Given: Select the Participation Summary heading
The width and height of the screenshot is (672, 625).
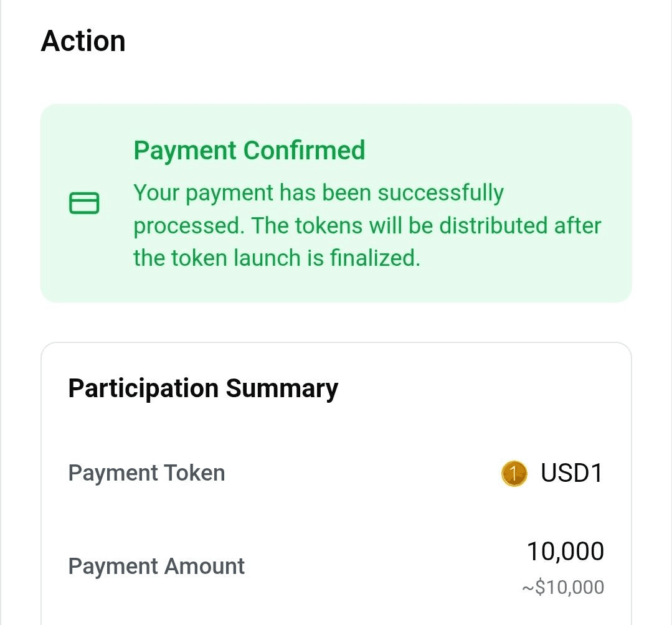Looking at the screenshot, I should (x=203, y=388).
